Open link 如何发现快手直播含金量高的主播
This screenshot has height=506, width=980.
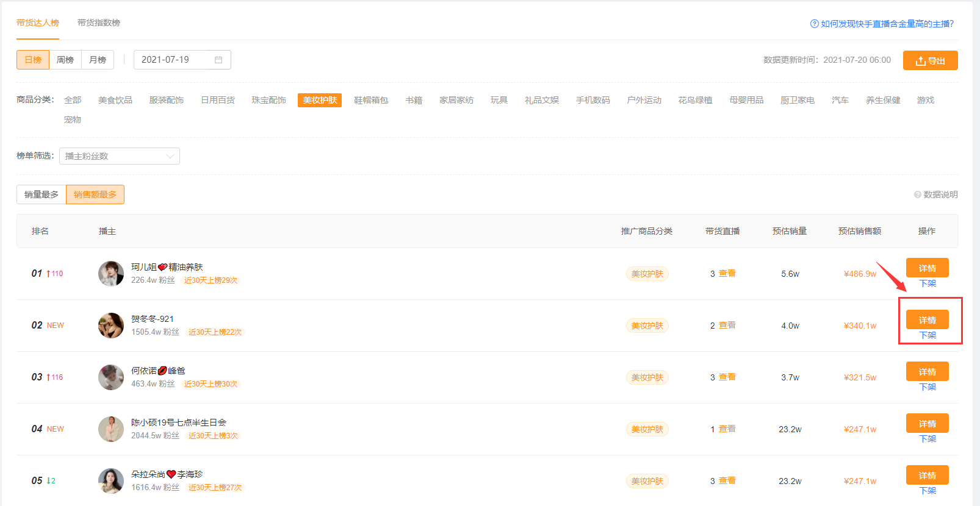887,24
